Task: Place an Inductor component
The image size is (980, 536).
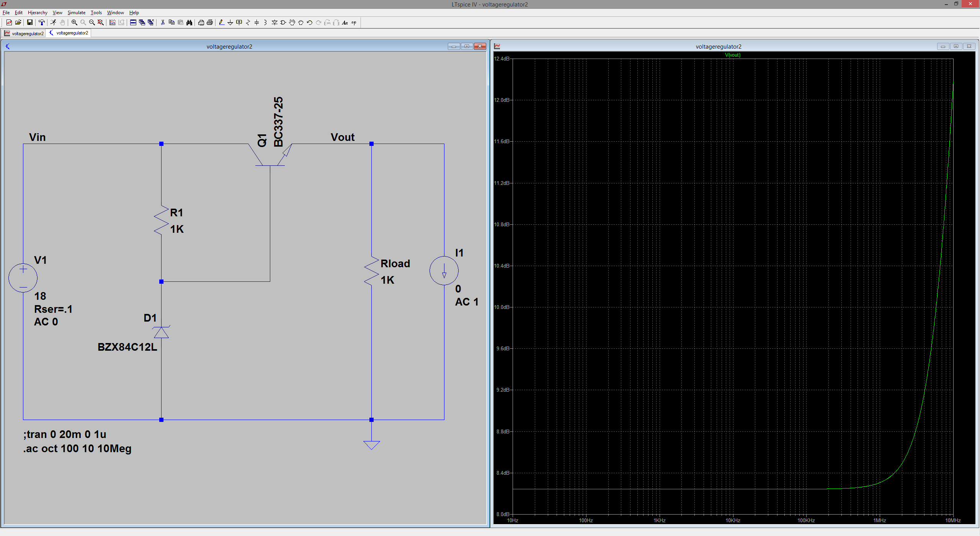Action: (x=265, y=23)
